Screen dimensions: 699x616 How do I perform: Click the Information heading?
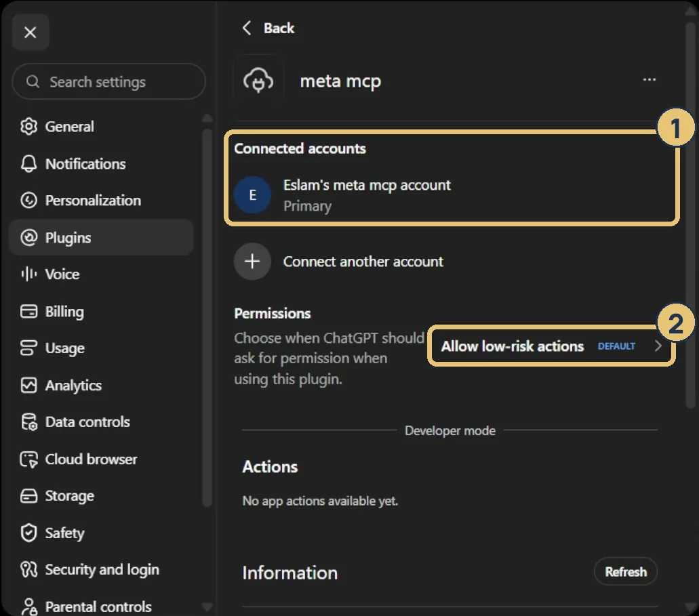click(x=289, y=573)
